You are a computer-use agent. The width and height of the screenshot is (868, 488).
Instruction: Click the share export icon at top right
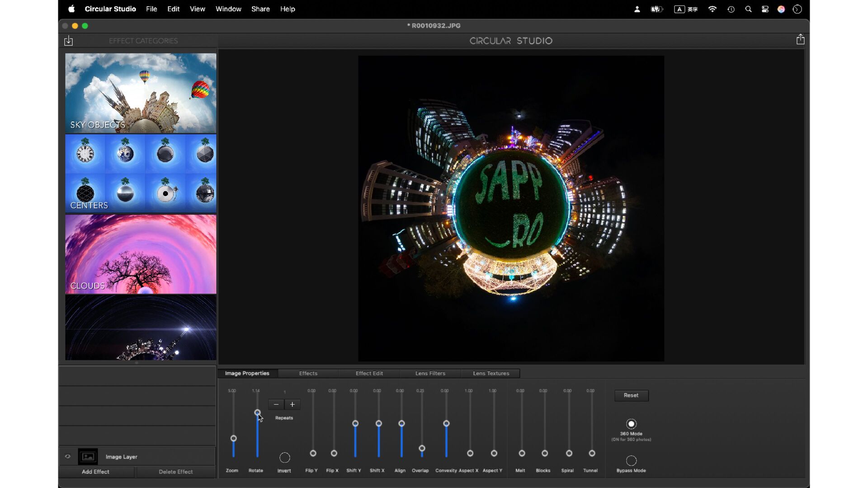[800, 39]
